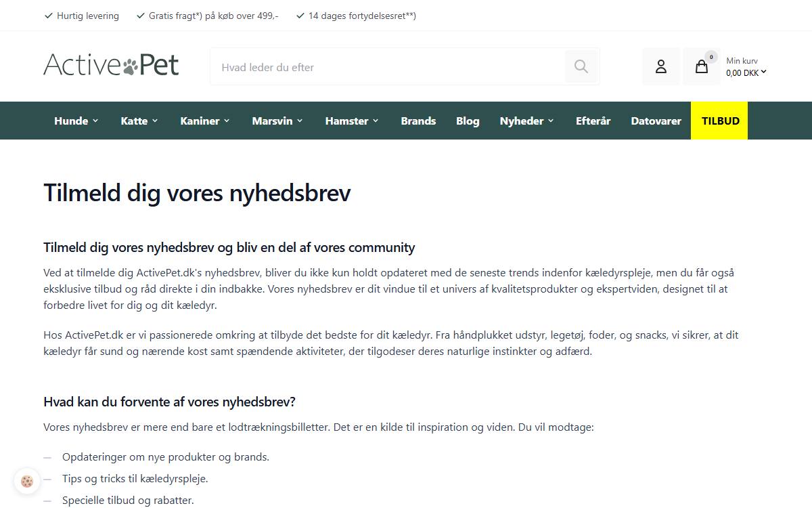
Task: Click the checkmark beside 14 dages fortydelsesret
Action: [x=300, y=16]
